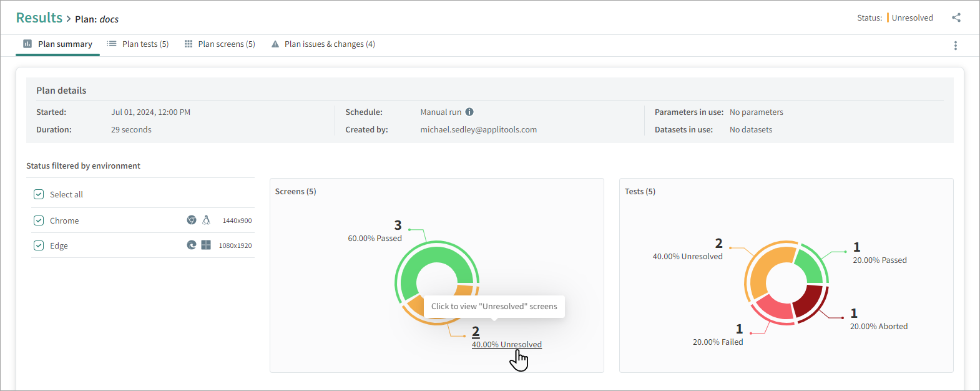Uncheck the Chrome environment checkbox

tap(39, 220)
